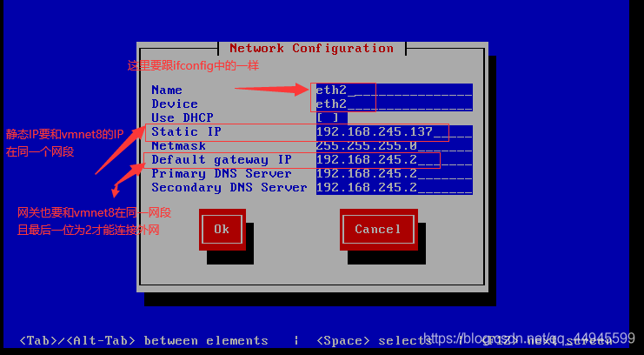This screenshot has height=355, width=644.
Task: Click the Tab/Alt-Tab between elements hint
Action: (143, 340)
